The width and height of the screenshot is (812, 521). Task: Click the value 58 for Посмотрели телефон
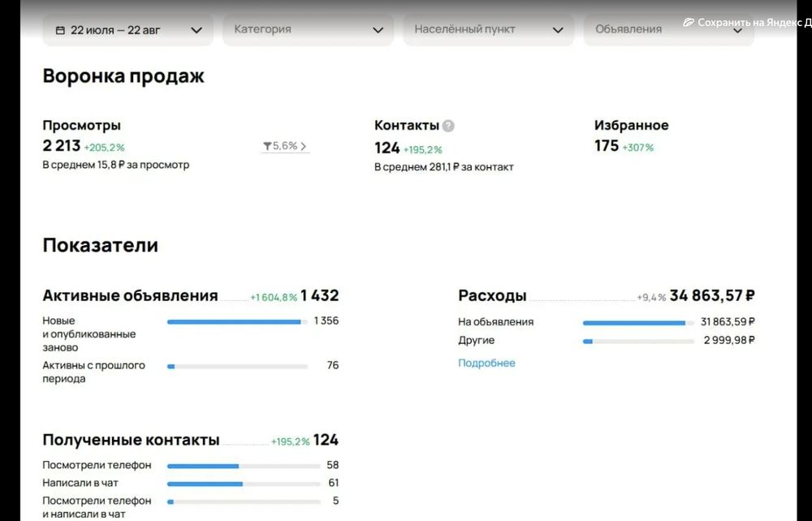click(x=332, y=465)
